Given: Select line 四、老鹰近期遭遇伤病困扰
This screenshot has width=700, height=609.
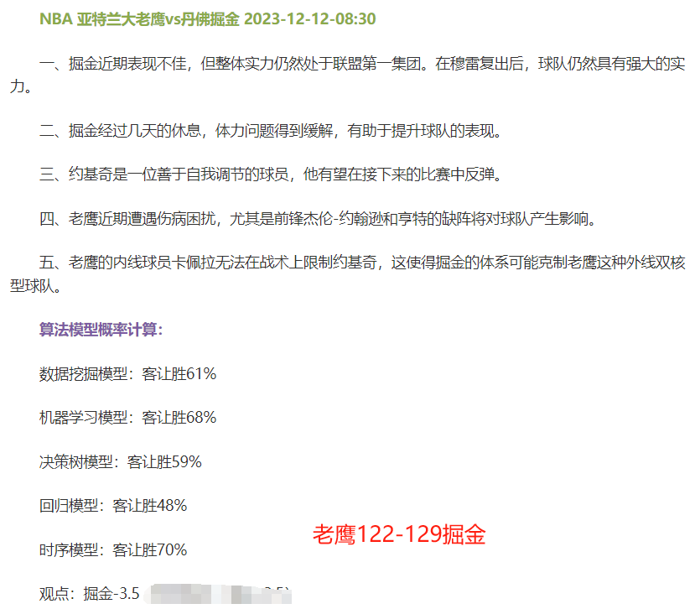Looking at the screenshot, I should click(x=318, y=218).
